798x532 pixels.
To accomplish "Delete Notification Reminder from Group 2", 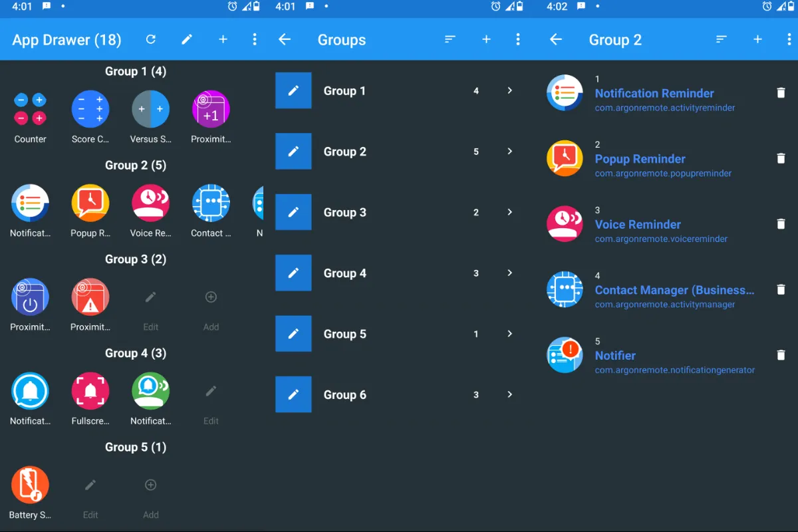I will tap(781, 93).
